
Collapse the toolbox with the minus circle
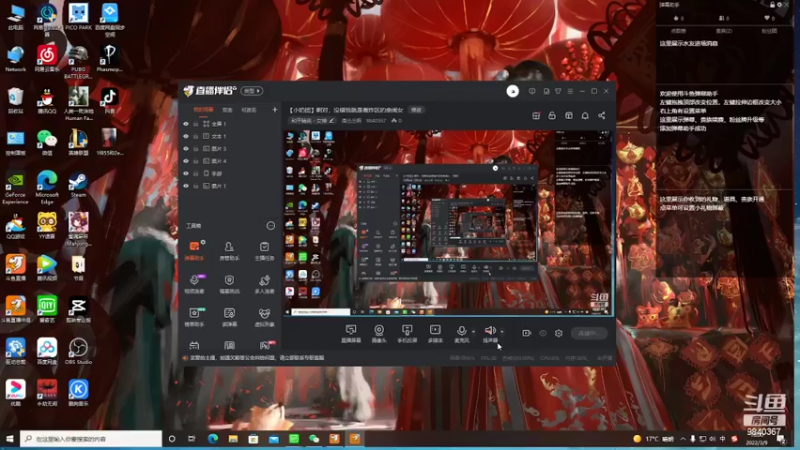tap(270, 226)
